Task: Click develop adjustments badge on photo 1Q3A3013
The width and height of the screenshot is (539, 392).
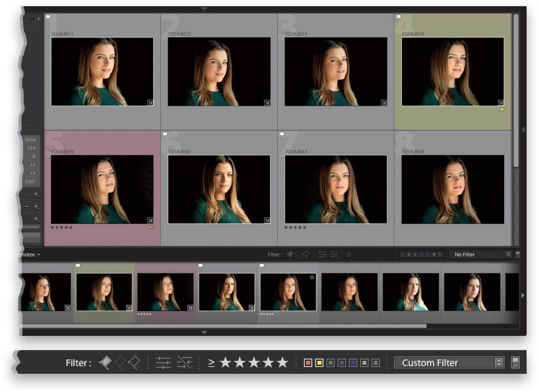Action: tap(384, 103)
